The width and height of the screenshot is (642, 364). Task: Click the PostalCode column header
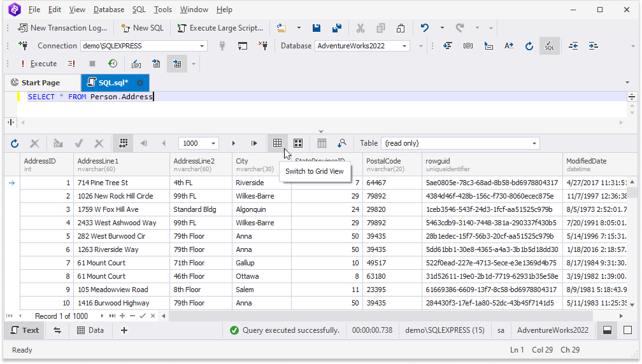pyautogui.click(x=392, y=164)
